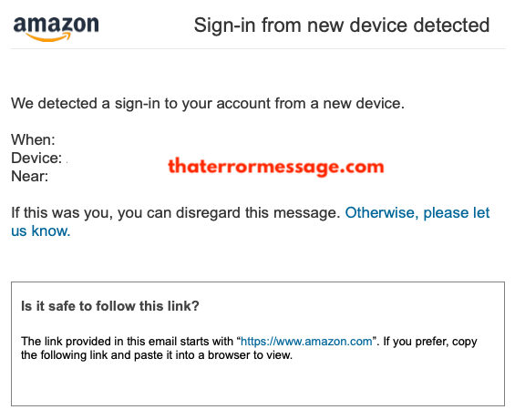
Task: Click the Amazon logo in the header
Action: point(56,29)
